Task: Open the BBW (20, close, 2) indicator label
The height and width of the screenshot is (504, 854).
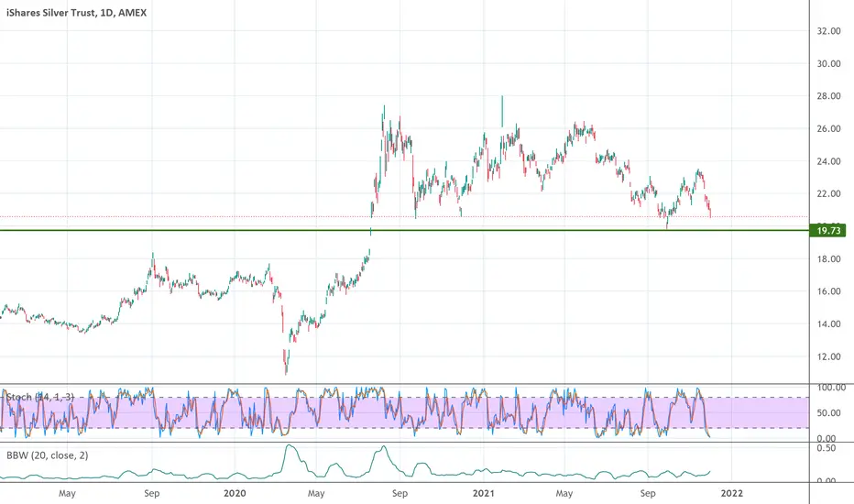Action: point(48,455)
